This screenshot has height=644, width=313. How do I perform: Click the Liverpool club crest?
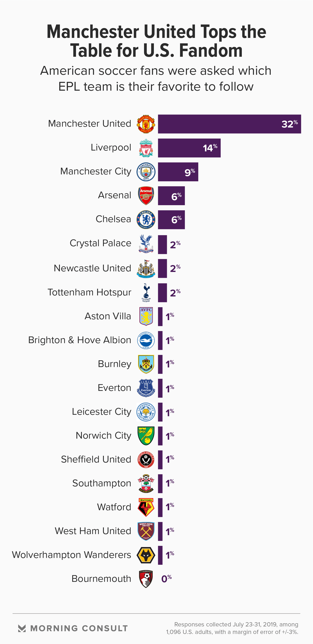click(x=146, y=148)
